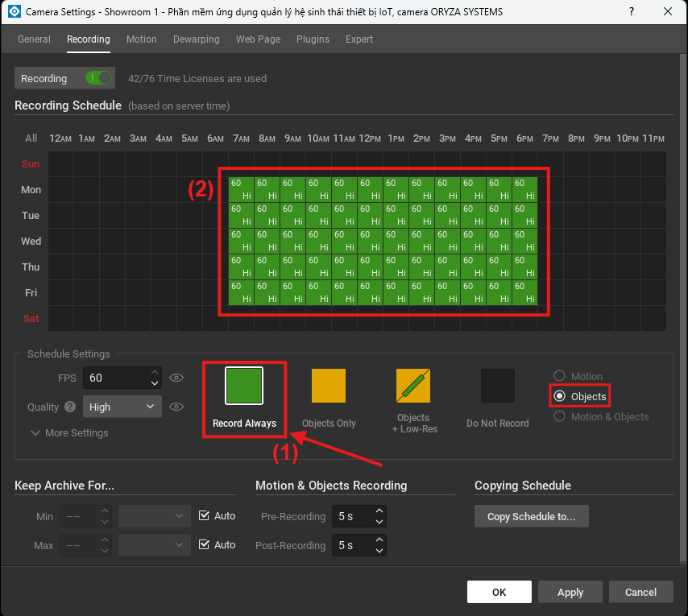Image resolution: width=688 pixels, height=616 pixels.
Task: Click the Monday 7AM schedule cell
Action: click(242, 189)
